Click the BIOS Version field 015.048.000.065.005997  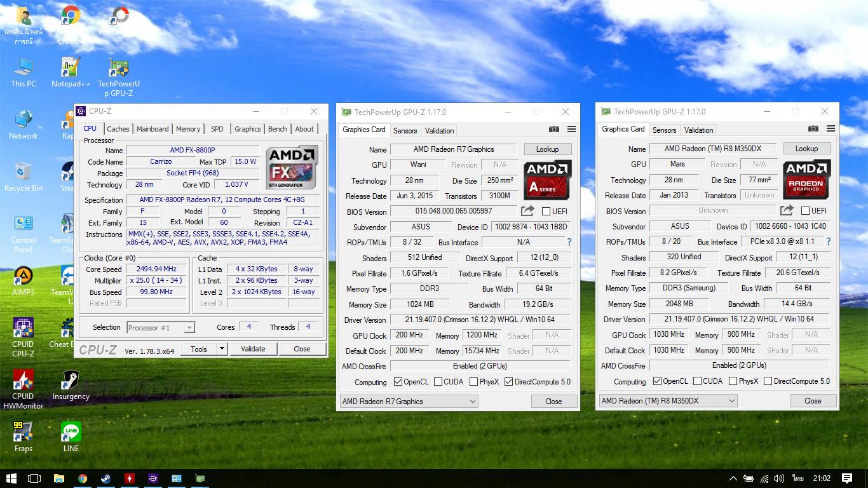pyautogui.click(x=454, y=211)
